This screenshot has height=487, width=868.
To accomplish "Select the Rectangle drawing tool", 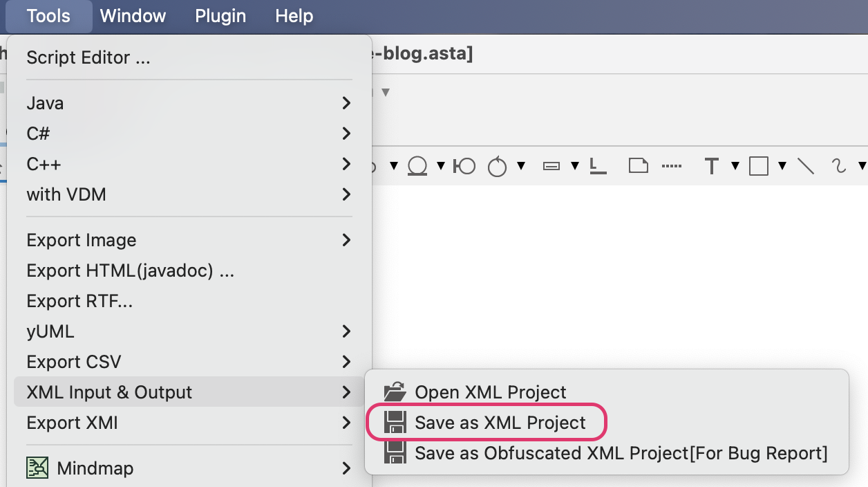I will point(759,166).
